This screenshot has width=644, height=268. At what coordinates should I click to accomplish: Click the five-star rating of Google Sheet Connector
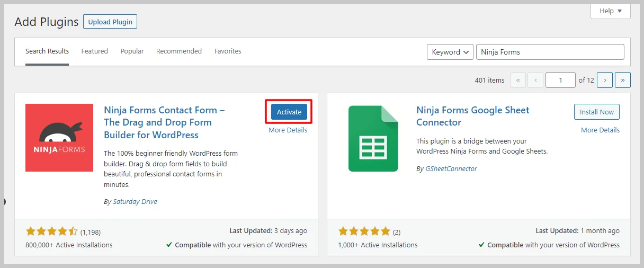364,231
